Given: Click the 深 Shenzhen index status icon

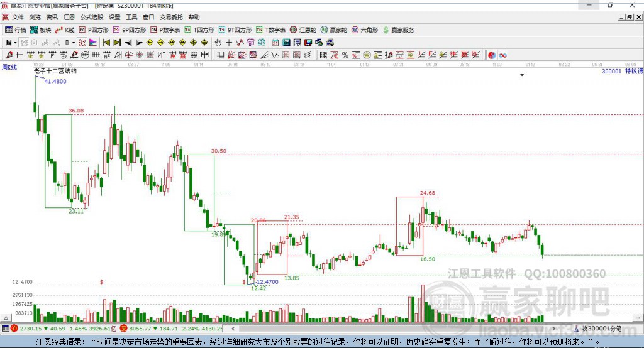Looking at the screenshot, I should [124, 329].
